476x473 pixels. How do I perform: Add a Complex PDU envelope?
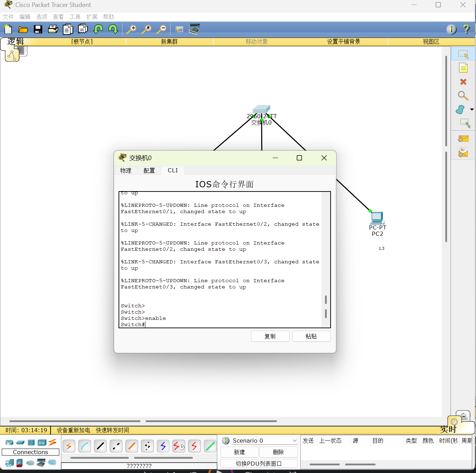coord(463,152)
